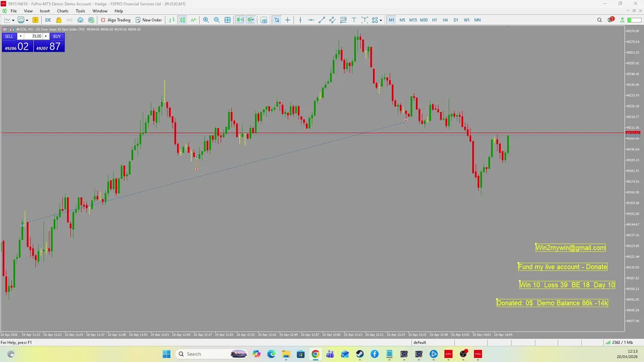Image resolution: width=644 pixels, height=362 pixels.
Task: Click the volume field showing 35.00
Action: coord(33,36)
